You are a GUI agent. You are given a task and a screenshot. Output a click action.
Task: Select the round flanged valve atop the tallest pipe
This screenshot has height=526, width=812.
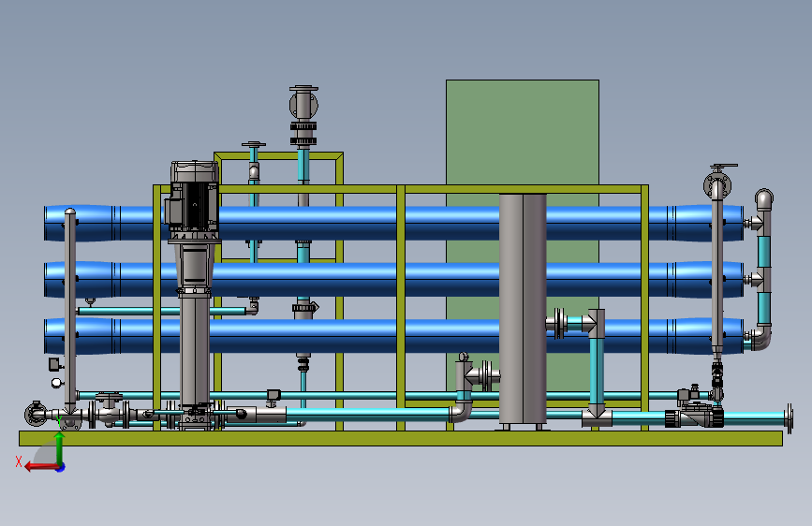[303, 104]
